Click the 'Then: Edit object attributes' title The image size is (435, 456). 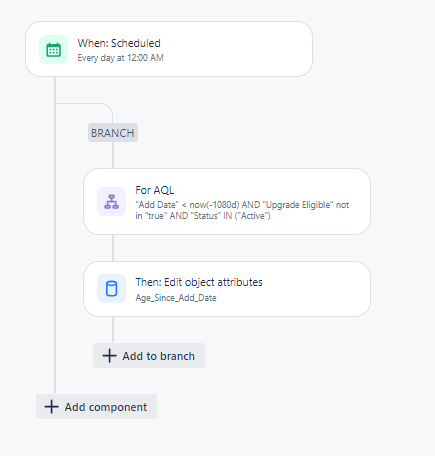point(199,282)
